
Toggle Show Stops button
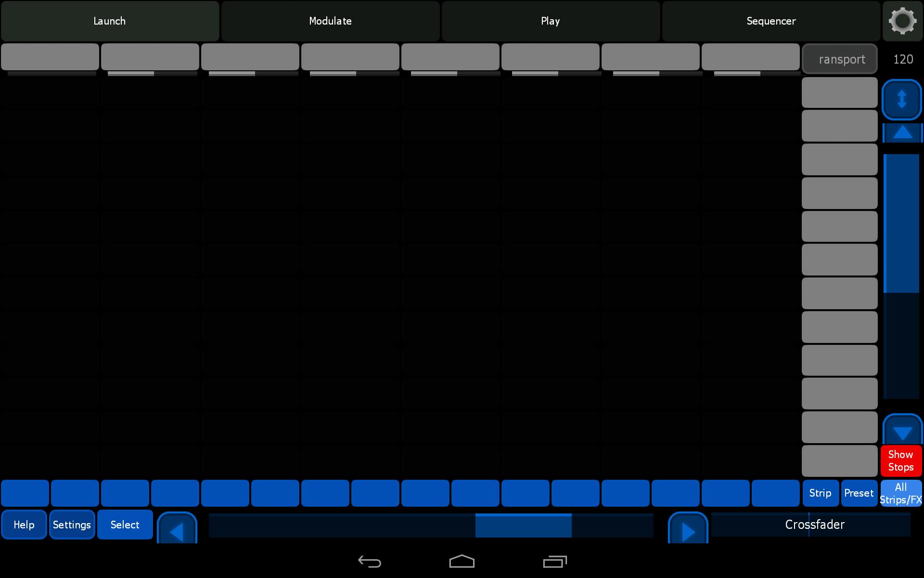(x=901, y=460)
